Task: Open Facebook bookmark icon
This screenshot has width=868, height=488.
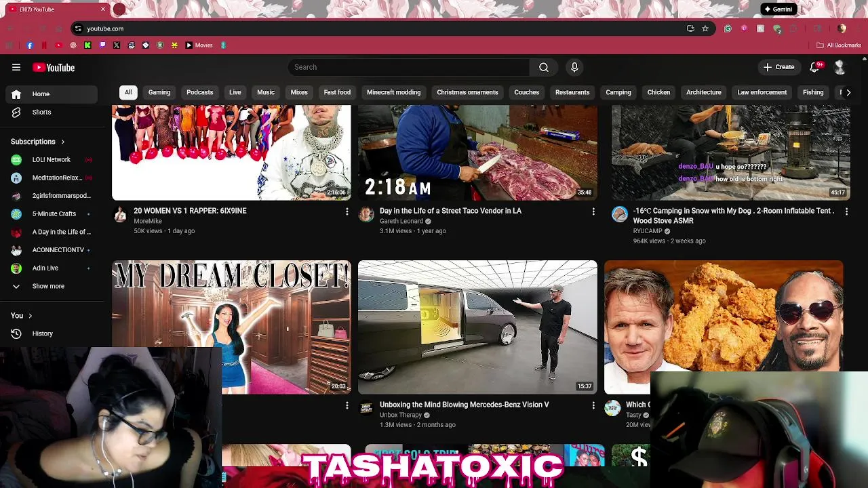Action: point(30,45)
